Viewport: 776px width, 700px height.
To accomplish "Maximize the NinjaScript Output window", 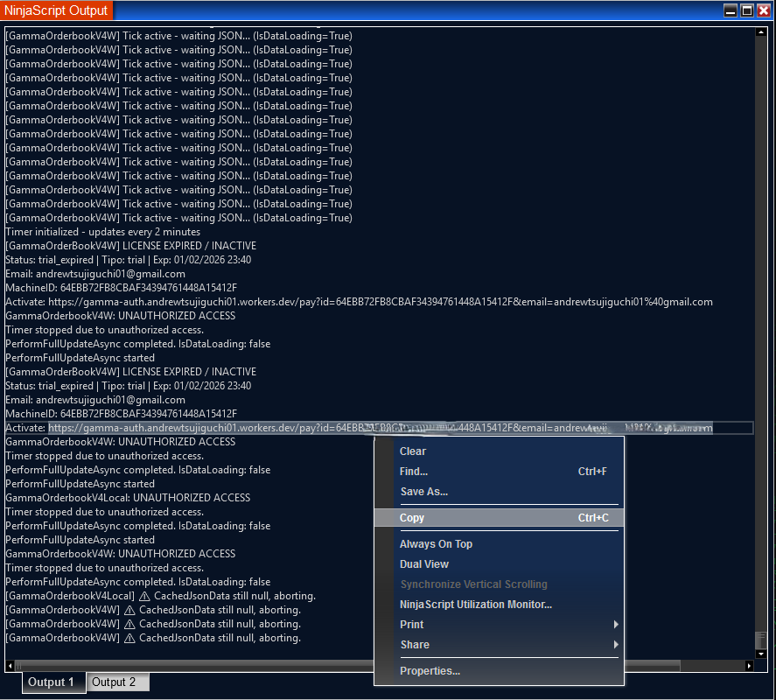I will click(x=747, y=10).
